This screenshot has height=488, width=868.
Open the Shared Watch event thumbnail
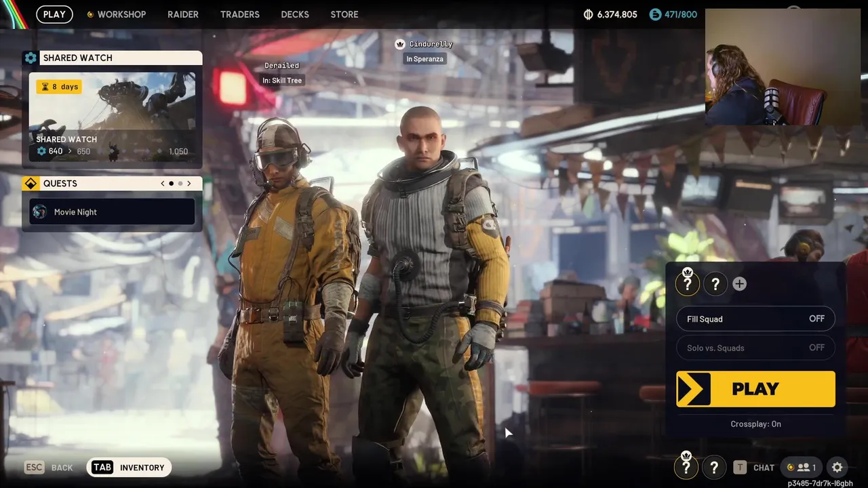pos(112,115)
